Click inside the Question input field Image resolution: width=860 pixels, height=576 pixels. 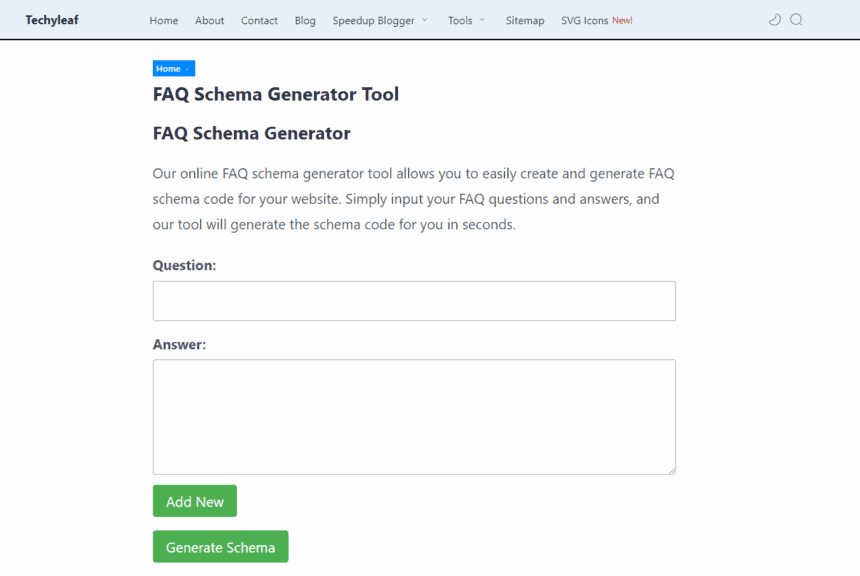(413, 300)
